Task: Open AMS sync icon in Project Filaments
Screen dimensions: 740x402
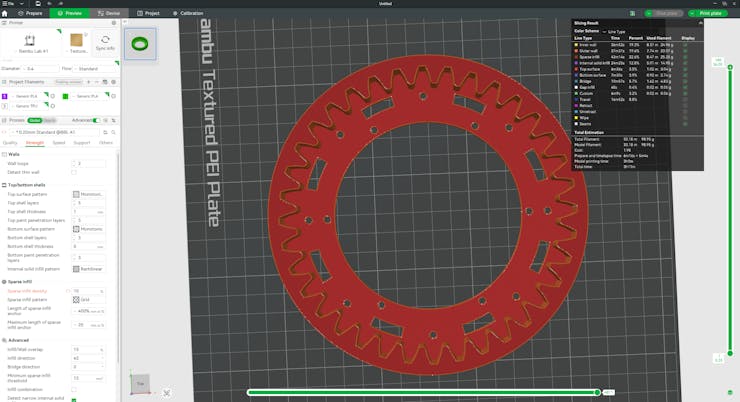Action: (x=105, y=82)
